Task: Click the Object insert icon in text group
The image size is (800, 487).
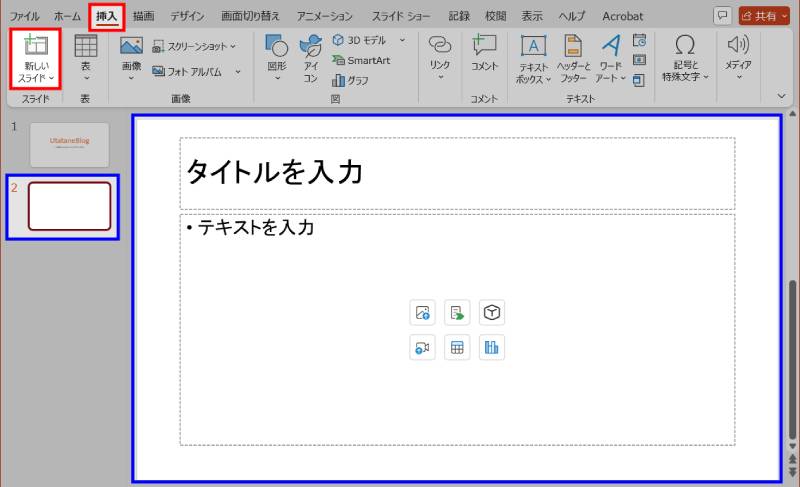Action: [639, 80]
